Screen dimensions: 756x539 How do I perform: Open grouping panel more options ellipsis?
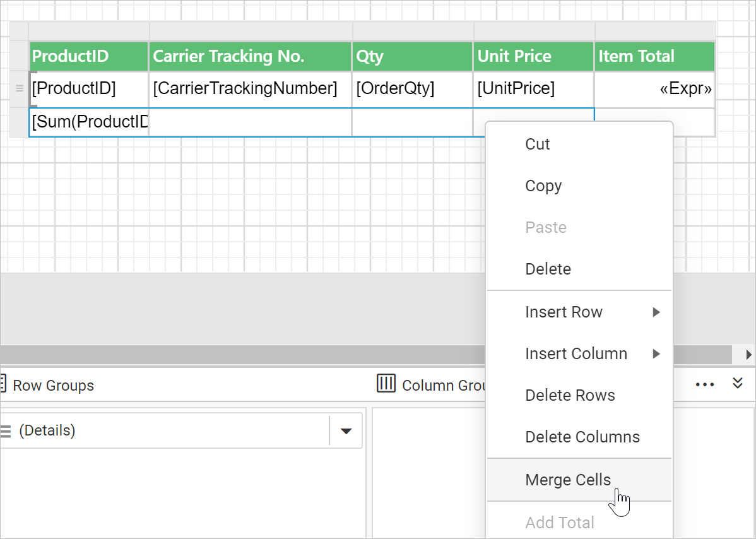pos(705,384)
